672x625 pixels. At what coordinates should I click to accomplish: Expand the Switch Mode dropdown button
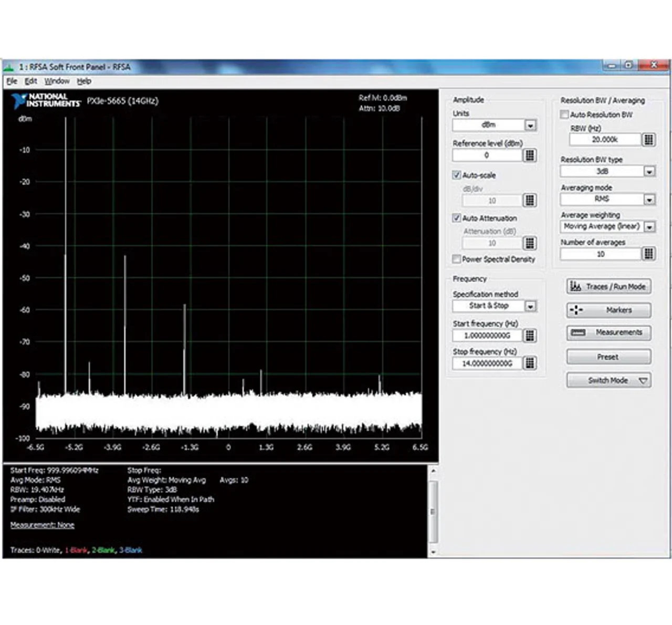coord(609,380)
